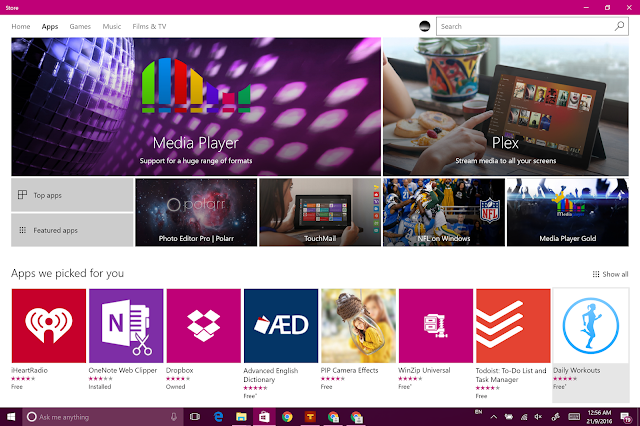Open the TouchMail tile
The height and width of the screenshot is (426, 640).
point(320,212)
